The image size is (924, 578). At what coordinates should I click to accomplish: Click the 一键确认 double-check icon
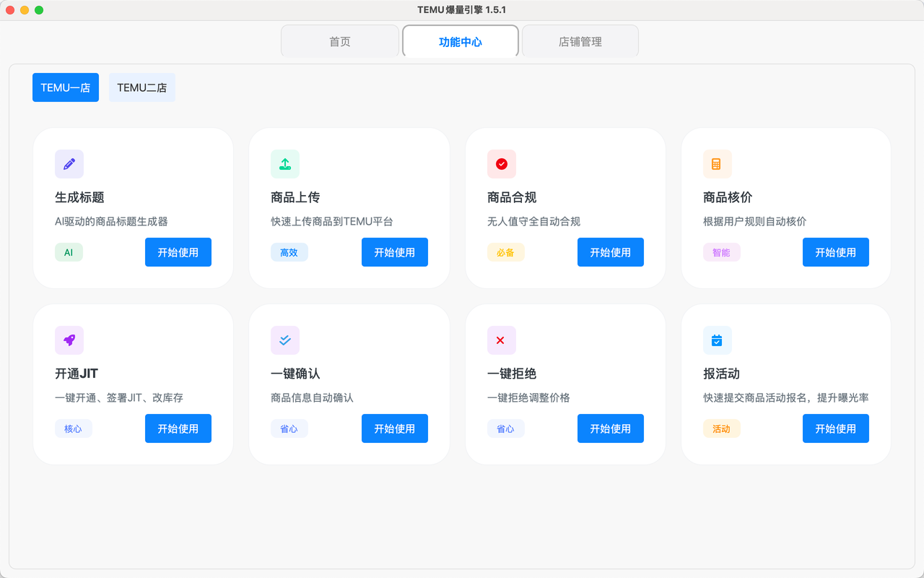coord(285,340)
